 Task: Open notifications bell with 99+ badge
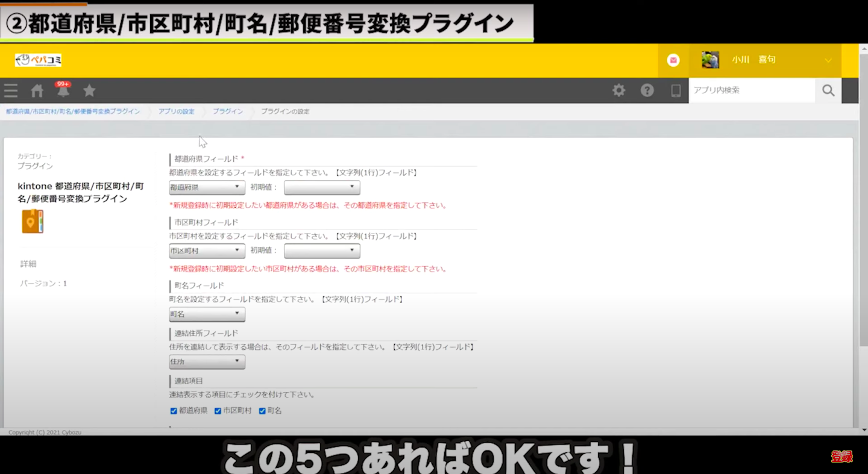[63, 91]
